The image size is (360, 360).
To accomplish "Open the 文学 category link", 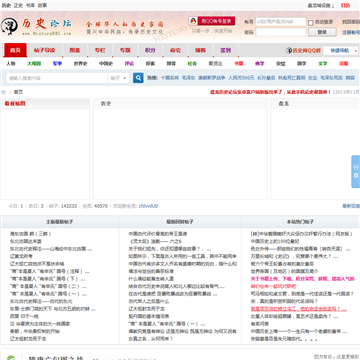I will click(x=322, y=64).
